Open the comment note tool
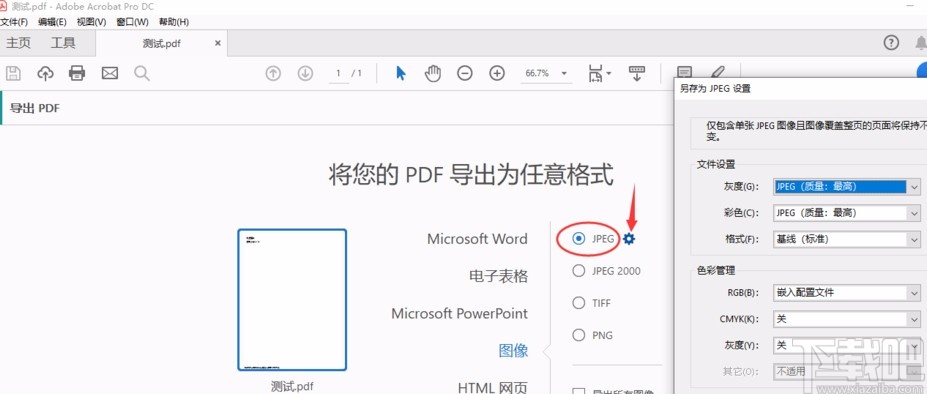 684,72
